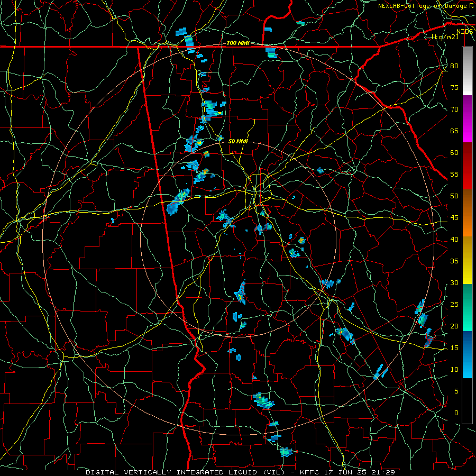
Task: Click the NEXLAB-College of DuPage credit text
Action: coord(425,6)
